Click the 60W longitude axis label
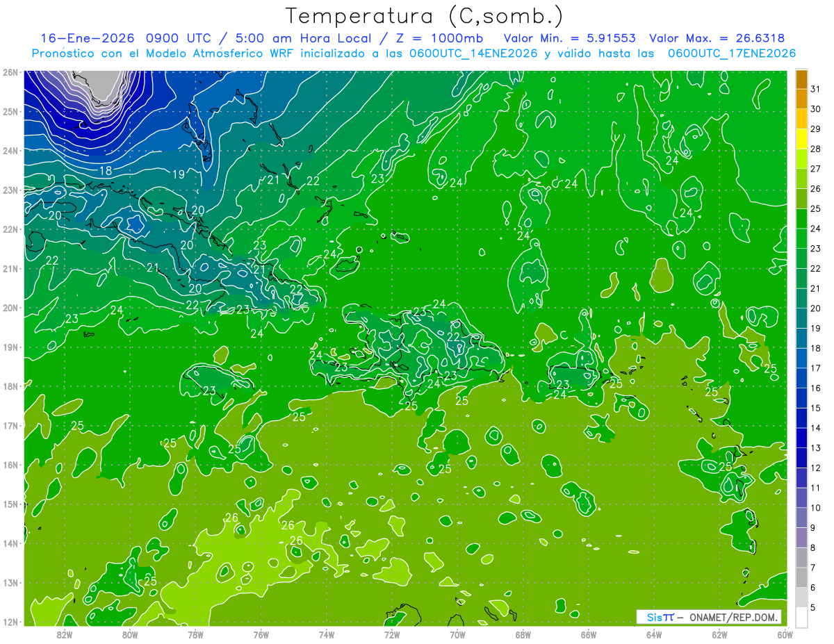The width and height of the screenshot is (834, 644). [x=785, y=634]
